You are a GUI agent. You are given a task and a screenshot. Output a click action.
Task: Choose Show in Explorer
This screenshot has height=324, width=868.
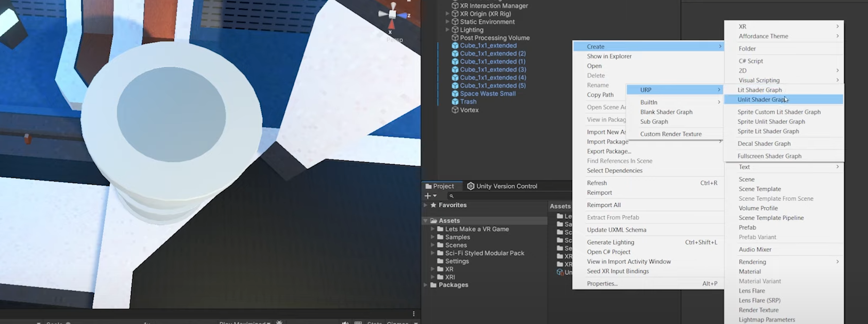(648, 56)
